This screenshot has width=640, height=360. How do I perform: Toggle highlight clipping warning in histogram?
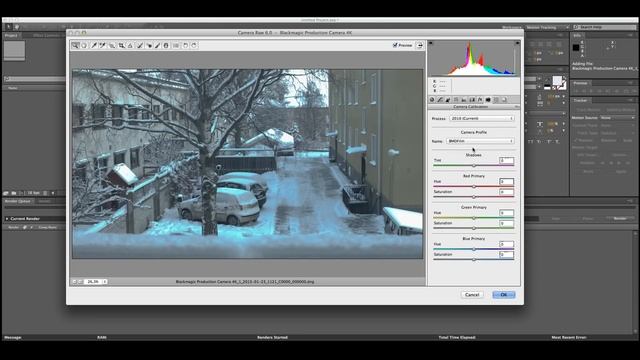(x=517, y=43)
